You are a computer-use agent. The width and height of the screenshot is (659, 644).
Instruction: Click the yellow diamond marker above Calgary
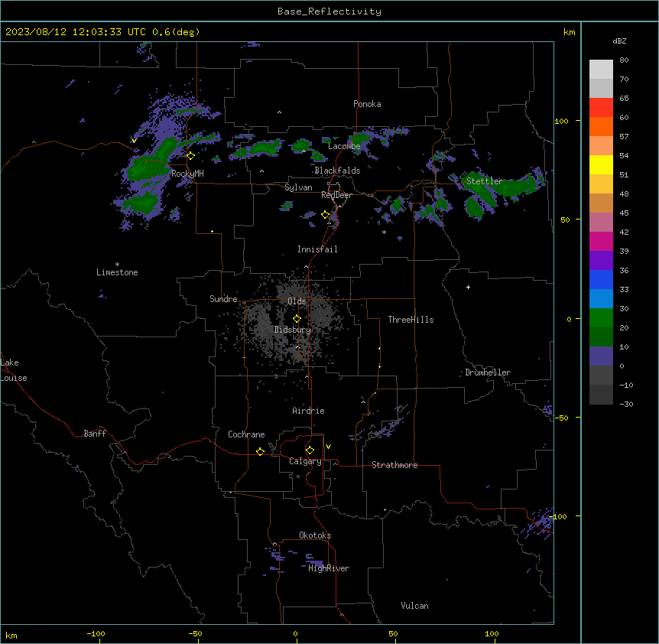310,450
